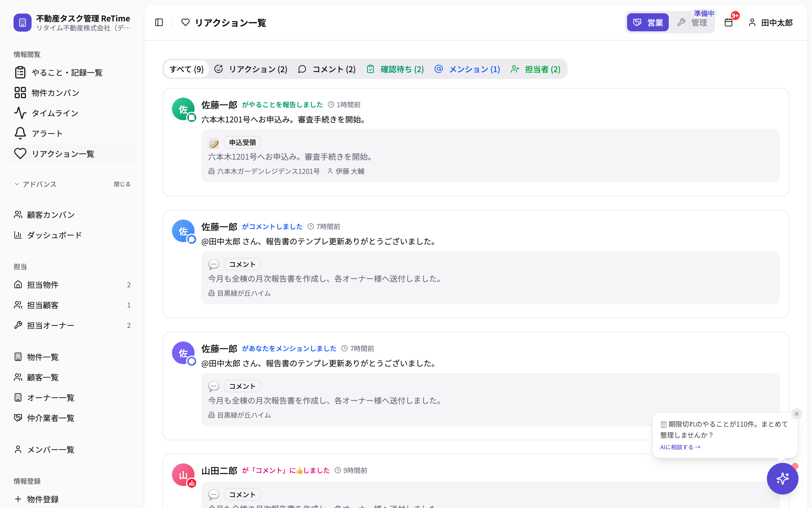This screenshot has width=812, height=508.
Task: Click the 担当物件 home icon
Action: pos(18,284)
